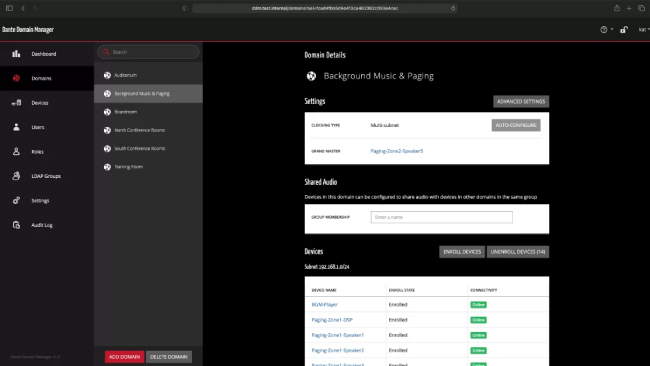Click the Roles outline person icon
The height and width of the screenshot is (366, 650).
[x=16, y=151]
